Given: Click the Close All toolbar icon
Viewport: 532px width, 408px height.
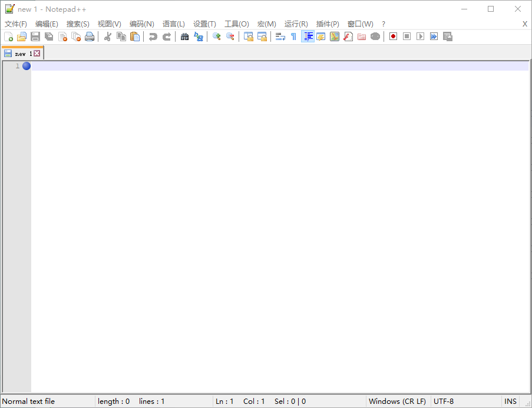Looking at the screenshot, I should tap(76, 37).
